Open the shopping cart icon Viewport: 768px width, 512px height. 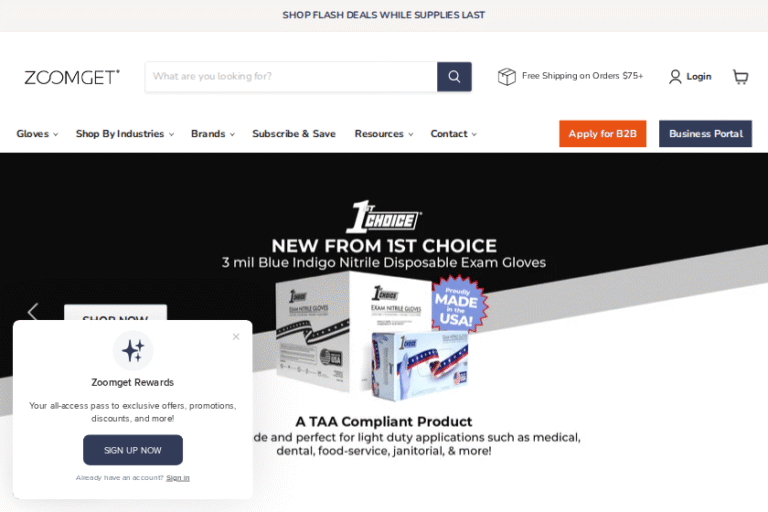point(740,76)
